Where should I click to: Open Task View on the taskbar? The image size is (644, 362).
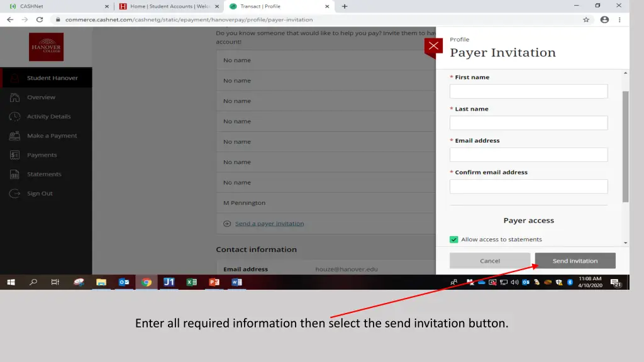(55, 282)
